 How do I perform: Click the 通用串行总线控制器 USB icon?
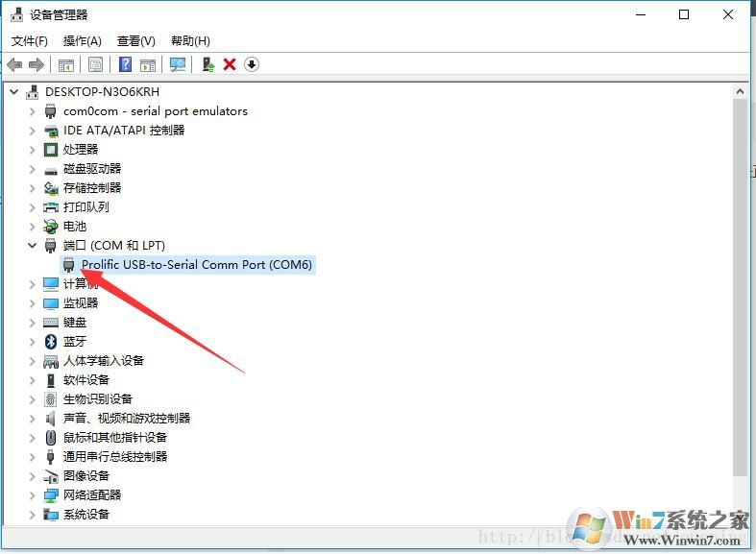51,457
